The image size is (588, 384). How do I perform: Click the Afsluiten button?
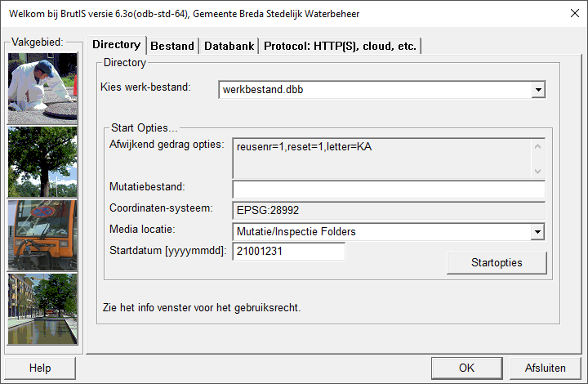[546, 368]
